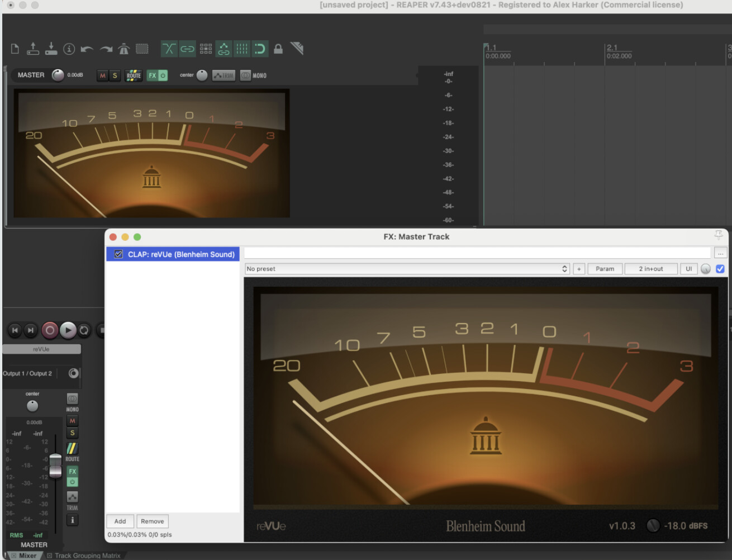Click the project settings info icon
The width and height of the screenshot is (732, 560).
pyautogui.click(x=69, y=49)
